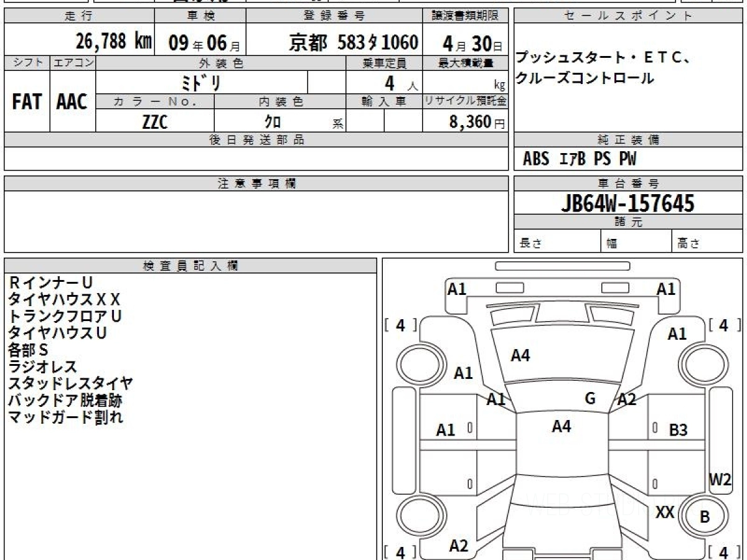Click the A4 mark on the roof
The height and width of the screenshot is (560, 747).
561,426
